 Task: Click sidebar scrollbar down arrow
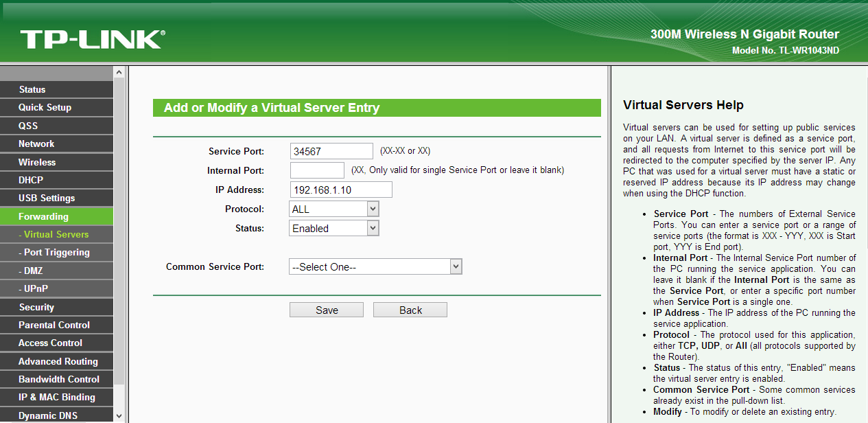(x=119, y=415)
